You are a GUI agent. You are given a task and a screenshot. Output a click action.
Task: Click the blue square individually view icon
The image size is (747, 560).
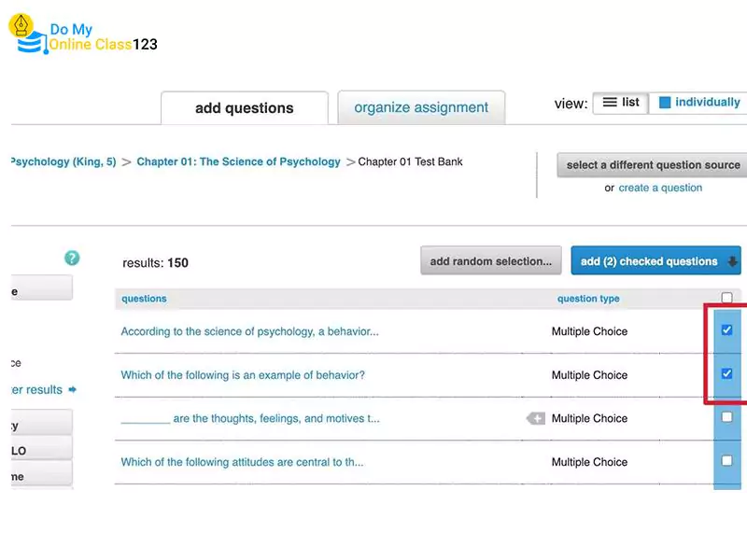(665, 103)
